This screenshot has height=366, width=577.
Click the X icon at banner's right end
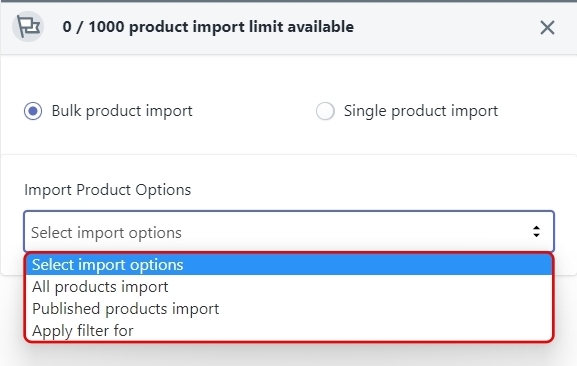[x=547, y=28]
